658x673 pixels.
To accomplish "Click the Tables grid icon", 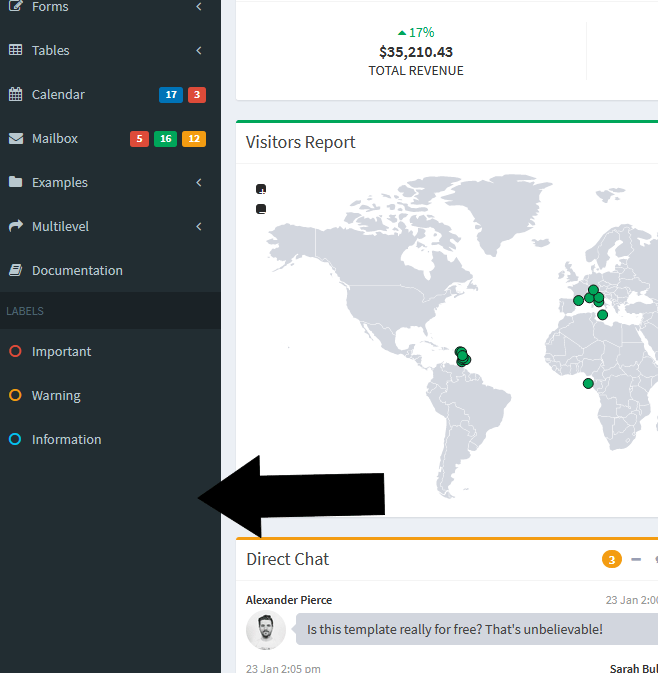I will (x=15, y=50).
